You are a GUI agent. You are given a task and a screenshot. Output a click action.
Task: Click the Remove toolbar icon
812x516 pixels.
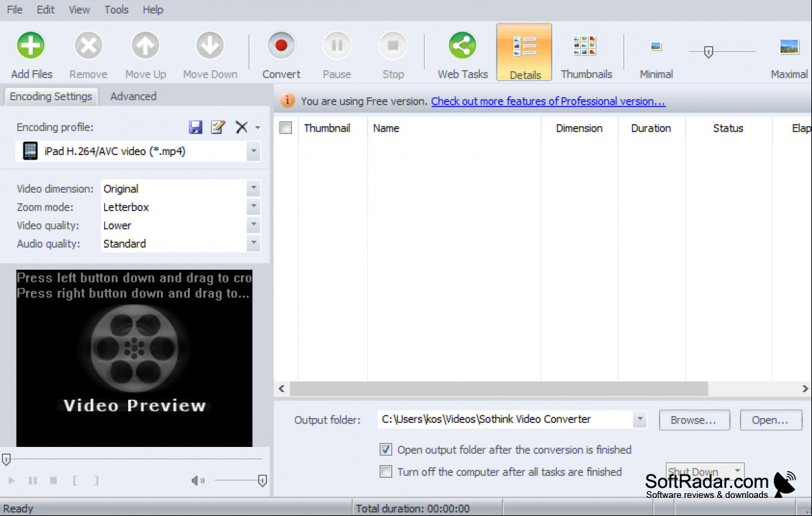(x=88, y=46)
